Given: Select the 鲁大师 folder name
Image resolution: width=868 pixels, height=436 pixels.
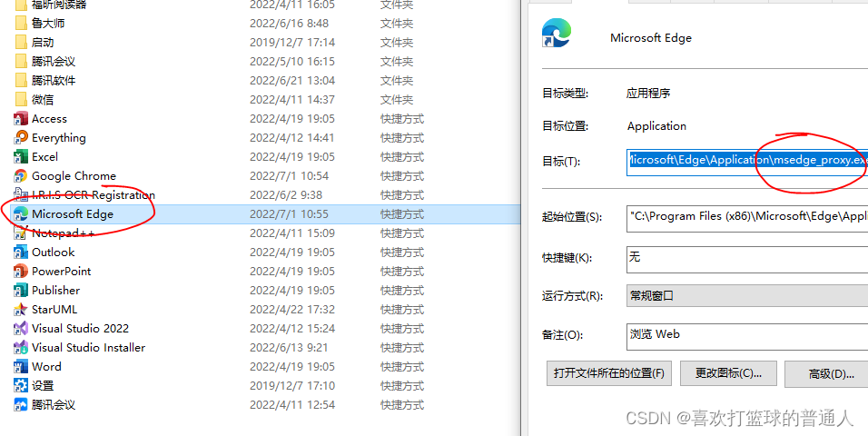Looking at the screenshot, I should (48, 24).
